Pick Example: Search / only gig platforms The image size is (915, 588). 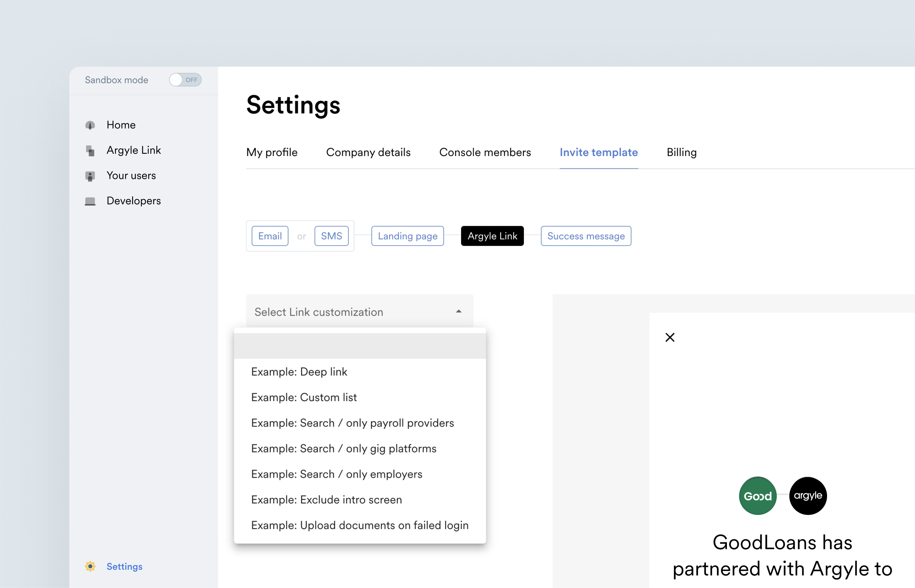click(x=343, y=448)
